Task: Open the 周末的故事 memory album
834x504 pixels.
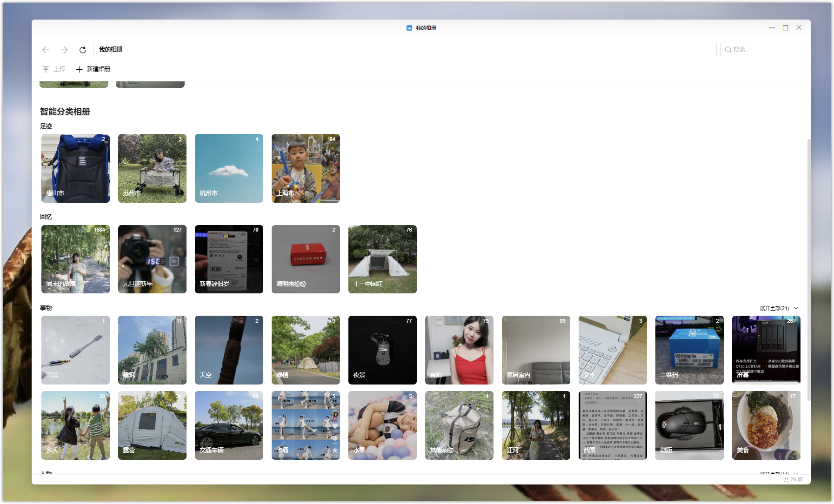Action: pos(75,259)
